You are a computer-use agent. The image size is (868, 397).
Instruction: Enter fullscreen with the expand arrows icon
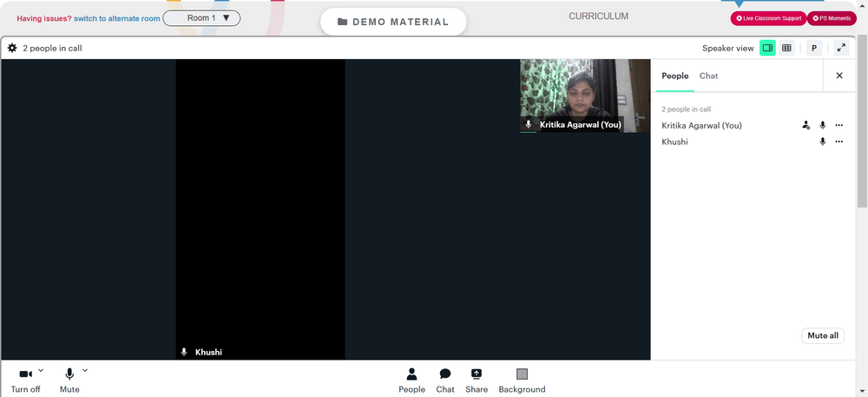click(841, 48)
